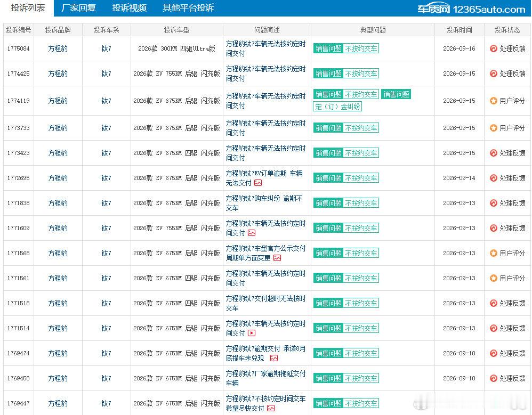This screenshot has height=415, width=532.
Task: Click the complaint number 1771518
Action: point(18,304)
